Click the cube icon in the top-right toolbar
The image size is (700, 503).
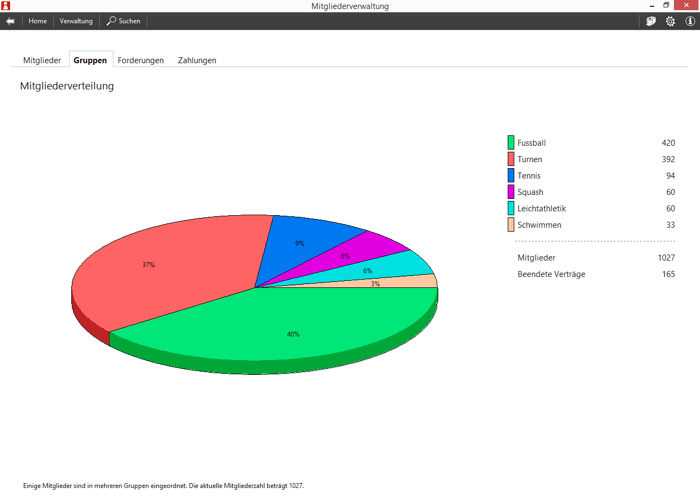point(651,21)
